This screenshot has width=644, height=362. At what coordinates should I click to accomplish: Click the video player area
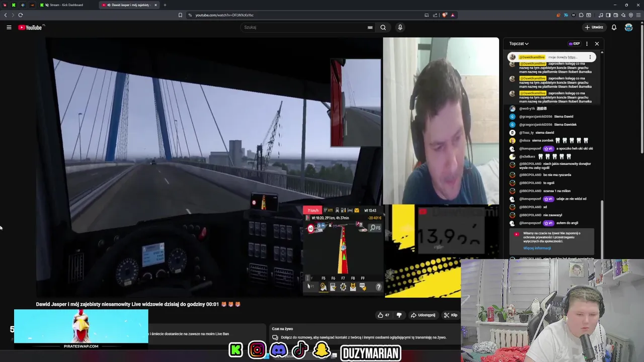click(x=267, y=167)
